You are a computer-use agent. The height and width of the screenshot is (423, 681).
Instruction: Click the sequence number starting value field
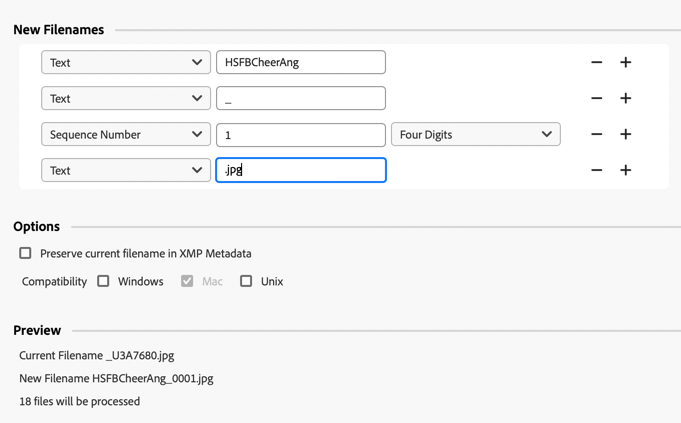coord(301,134)
